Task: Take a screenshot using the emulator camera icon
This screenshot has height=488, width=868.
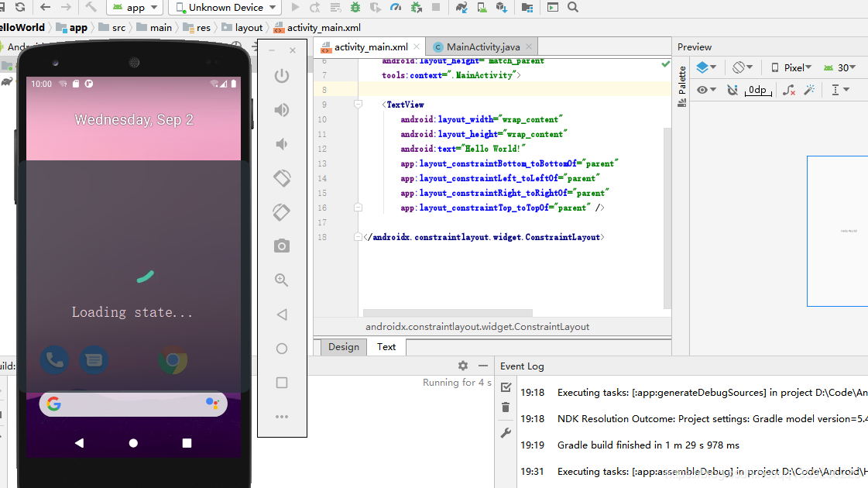Action: point(281,246)
